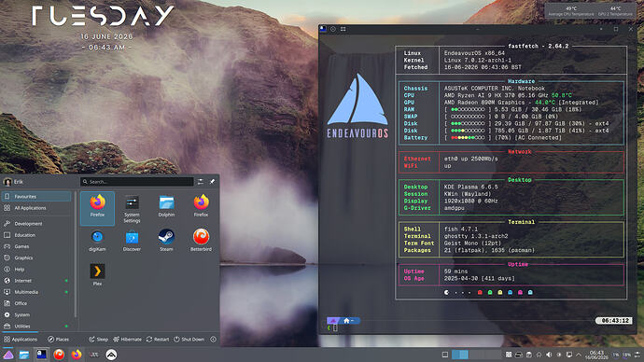Image resolution: width=644 pixels, height=362 pixels.
Task: Click the terminal window's title bar menu icon
Action: click(323, 29)
